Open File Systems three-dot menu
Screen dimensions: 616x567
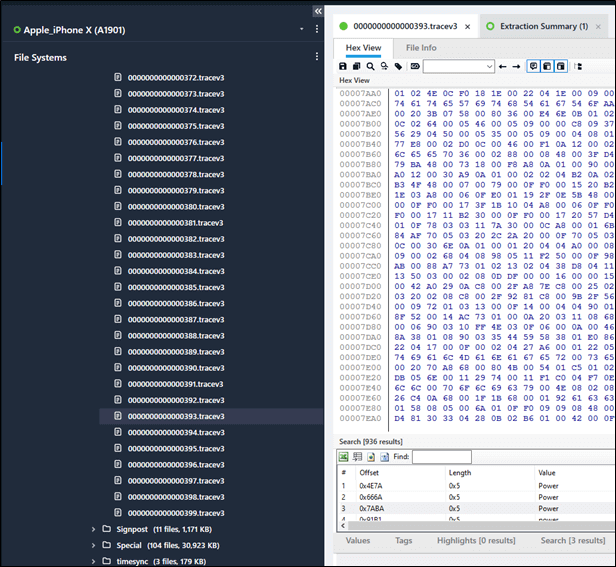click(x=317, y=57)
